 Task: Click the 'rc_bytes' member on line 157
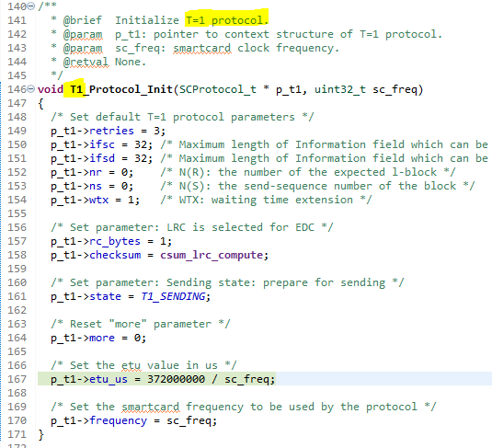(x=115, y=241)
